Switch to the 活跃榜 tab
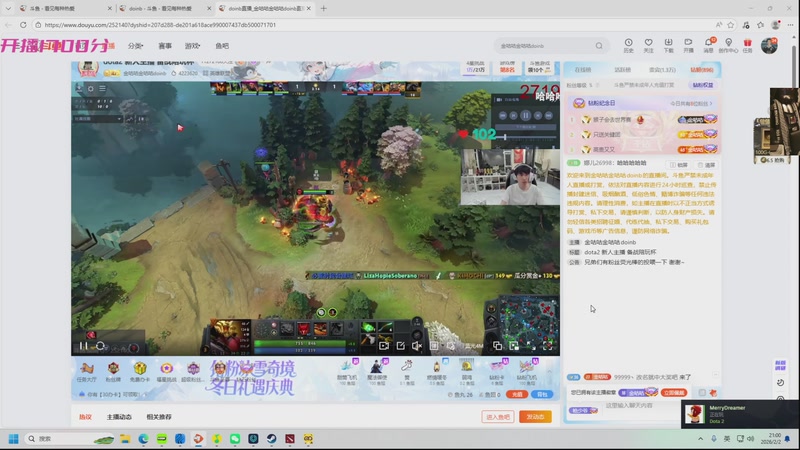Viewport: 800px width, 450px height. tap(622, 70)
